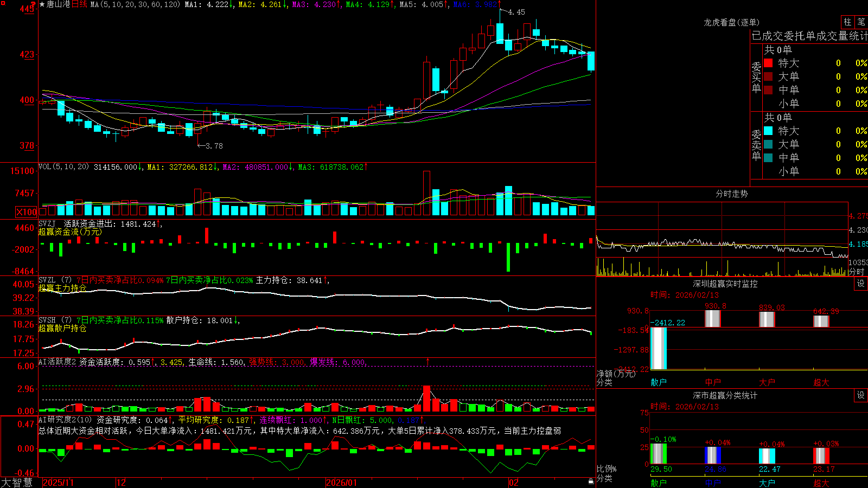Switch 龙虎看盘 to 笔 tick view
Screen dimensions: 868x488
(x=861, y=22)
